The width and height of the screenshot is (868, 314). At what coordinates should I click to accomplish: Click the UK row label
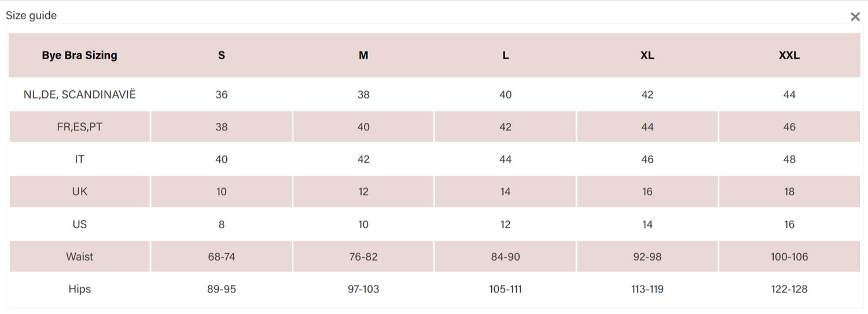(79, 192)
